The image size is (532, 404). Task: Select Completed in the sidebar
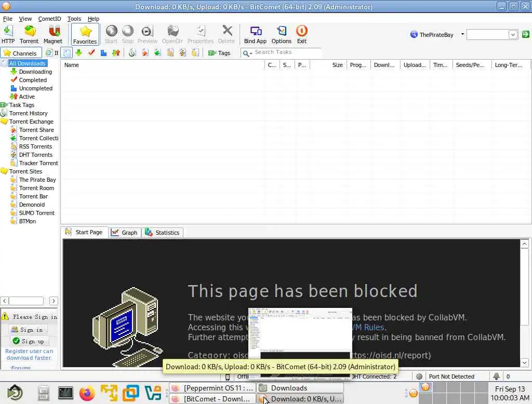(33, 80)
